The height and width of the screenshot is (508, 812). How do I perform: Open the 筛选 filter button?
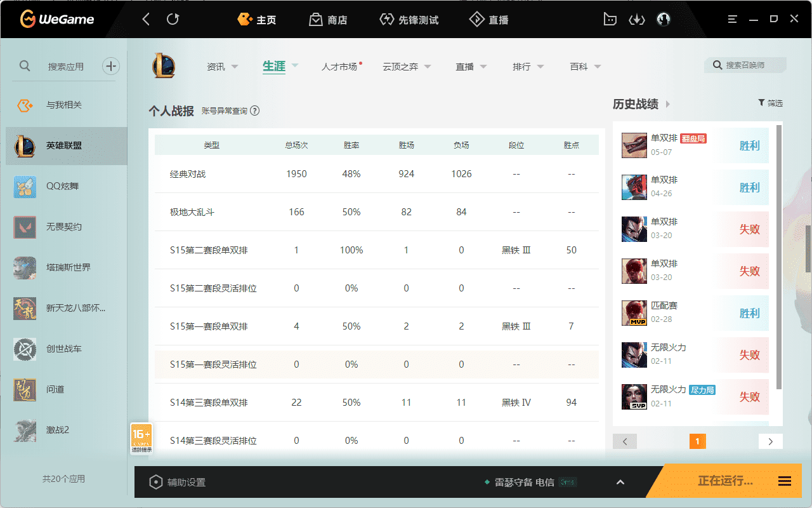coord(770,103)
